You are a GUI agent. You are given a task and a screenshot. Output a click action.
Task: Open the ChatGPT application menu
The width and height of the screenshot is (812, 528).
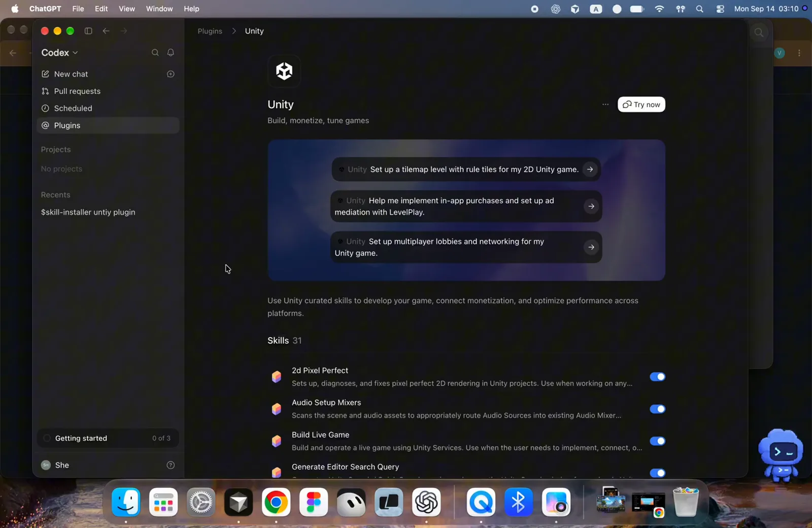[45, 9]
